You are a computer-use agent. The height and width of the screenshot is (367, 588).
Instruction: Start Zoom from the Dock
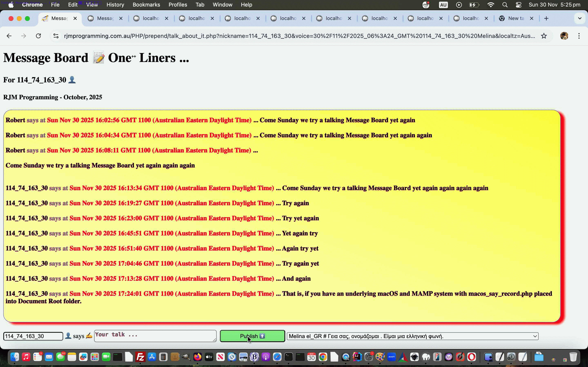tap(392, 357)
